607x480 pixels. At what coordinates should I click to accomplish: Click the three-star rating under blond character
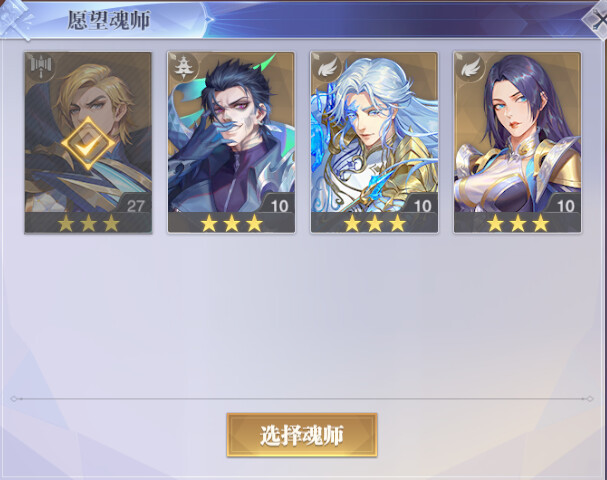88,223
